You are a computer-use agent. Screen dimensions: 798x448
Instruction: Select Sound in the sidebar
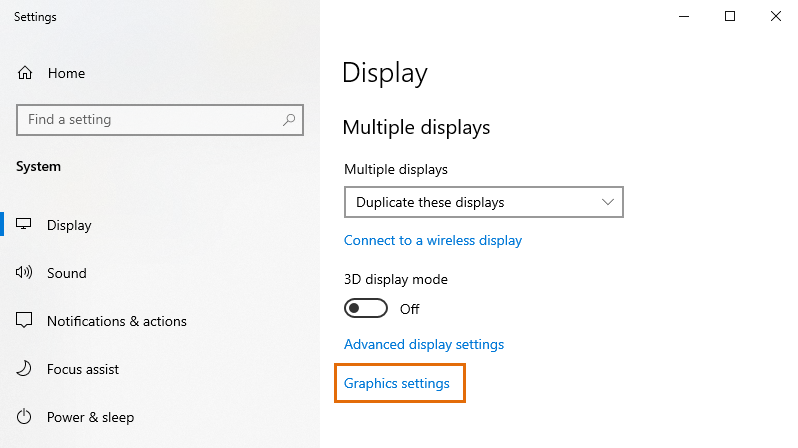coord(67,273)
